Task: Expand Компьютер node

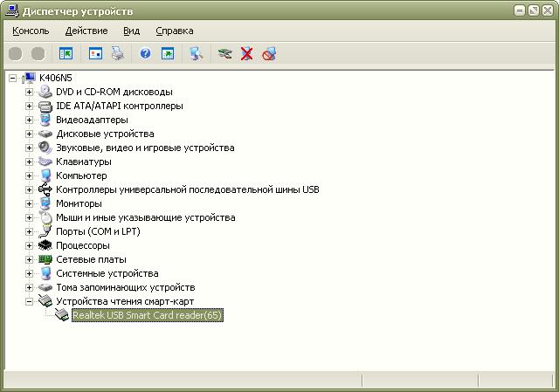Action: coord(29,175)
